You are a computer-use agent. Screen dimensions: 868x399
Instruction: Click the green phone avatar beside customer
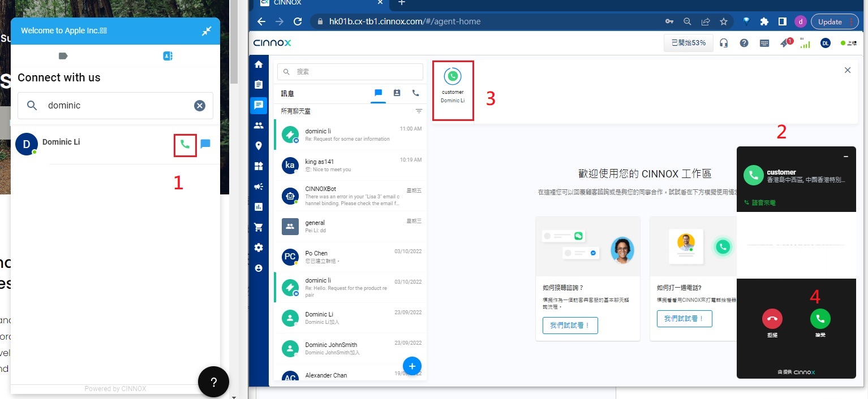pyautogui.click(x=753, y=176)
